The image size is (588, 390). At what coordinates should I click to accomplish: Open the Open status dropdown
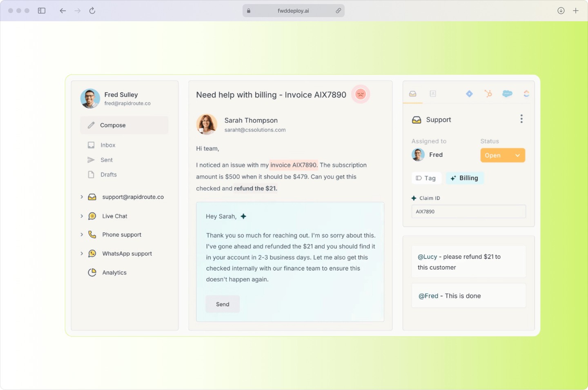(503, 155)
